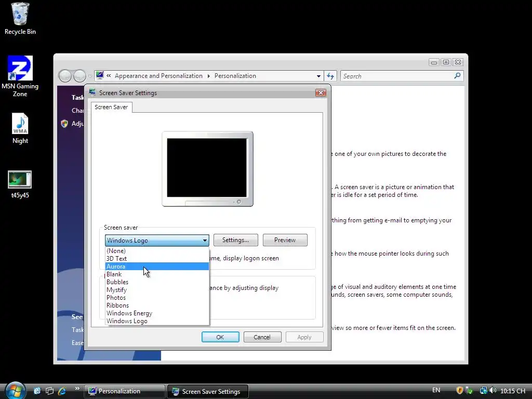Screen dimensions: 532x399
Task: Choose Windows Energy from screen saver list
Action: coord(157,313)
